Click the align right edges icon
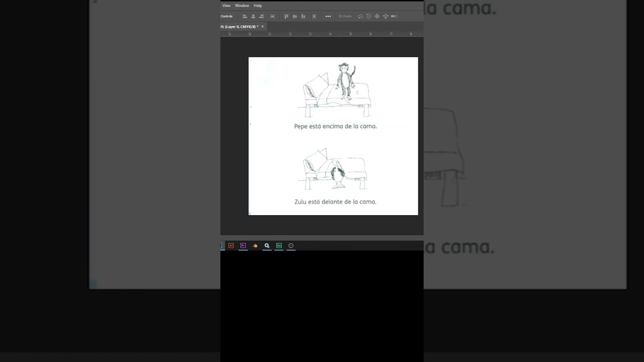This screenshot has height=362, width=644. click(262, 16)
